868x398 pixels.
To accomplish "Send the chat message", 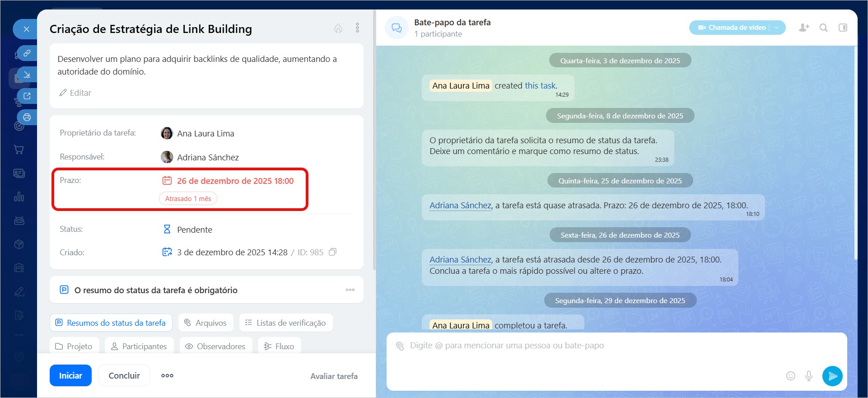I will 832,376.
